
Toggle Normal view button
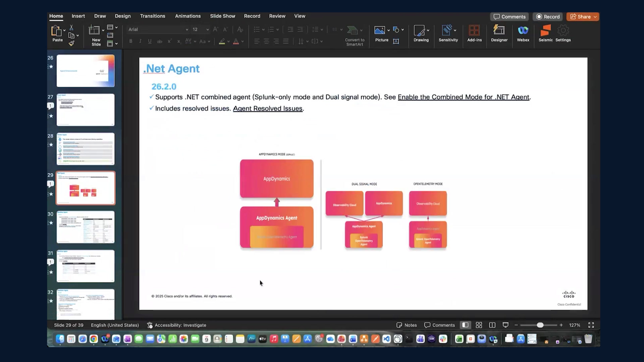(x=465, y=325)
